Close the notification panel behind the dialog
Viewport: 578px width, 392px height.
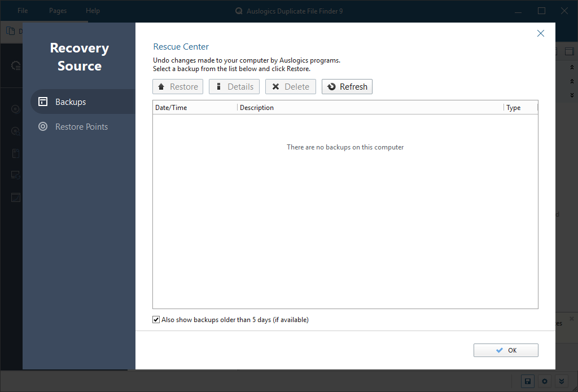[x=571, y=318]
